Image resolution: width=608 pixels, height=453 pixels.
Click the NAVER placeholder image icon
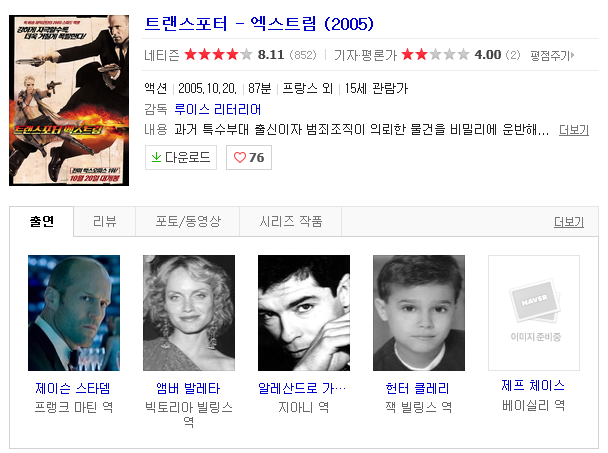click(x=534, y=301)
